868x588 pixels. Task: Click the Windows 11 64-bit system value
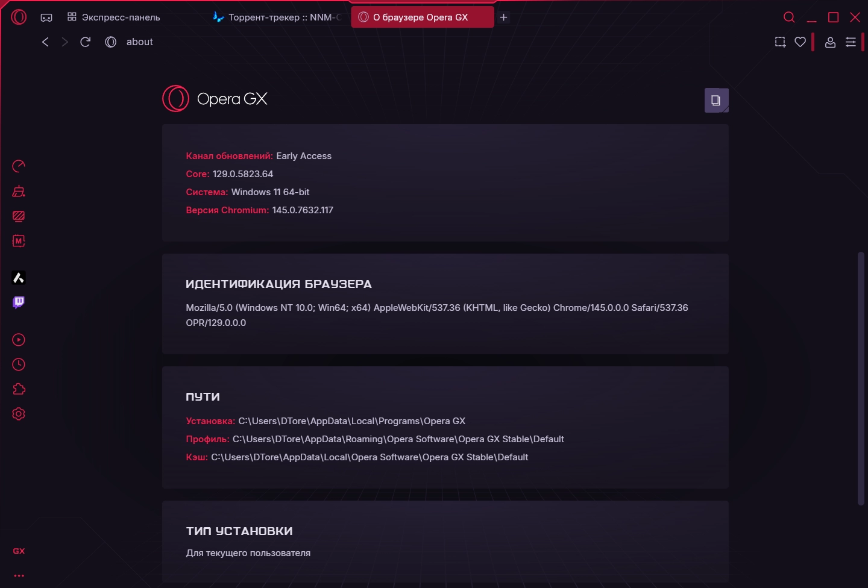point(270,192)
